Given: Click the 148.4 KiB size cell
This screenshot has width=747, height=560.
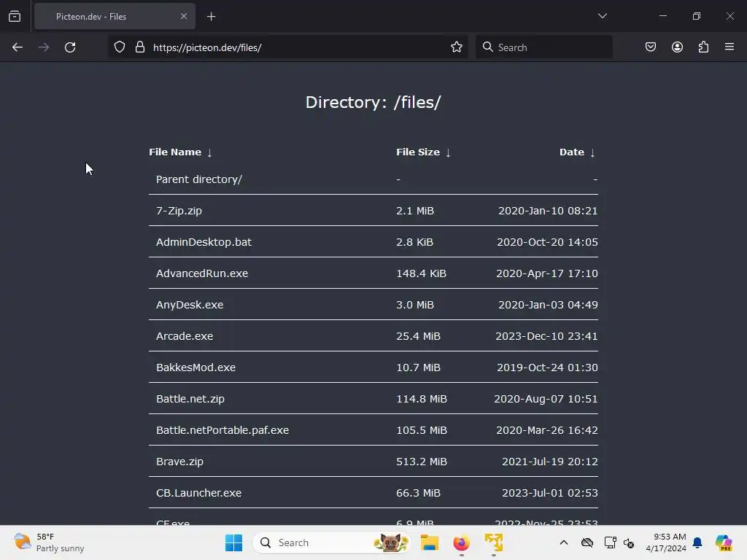Looking at the screenshot, I should [421, 273].
